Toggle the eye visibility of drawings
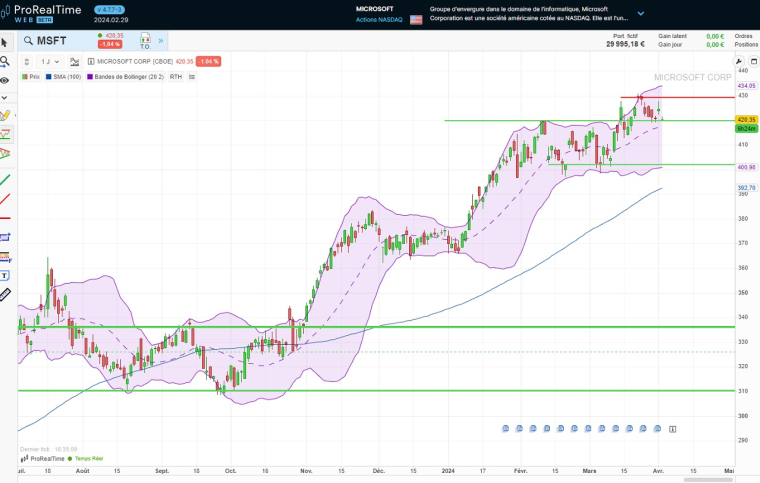This screenshot has width=760, height=483. pos(5,80)
